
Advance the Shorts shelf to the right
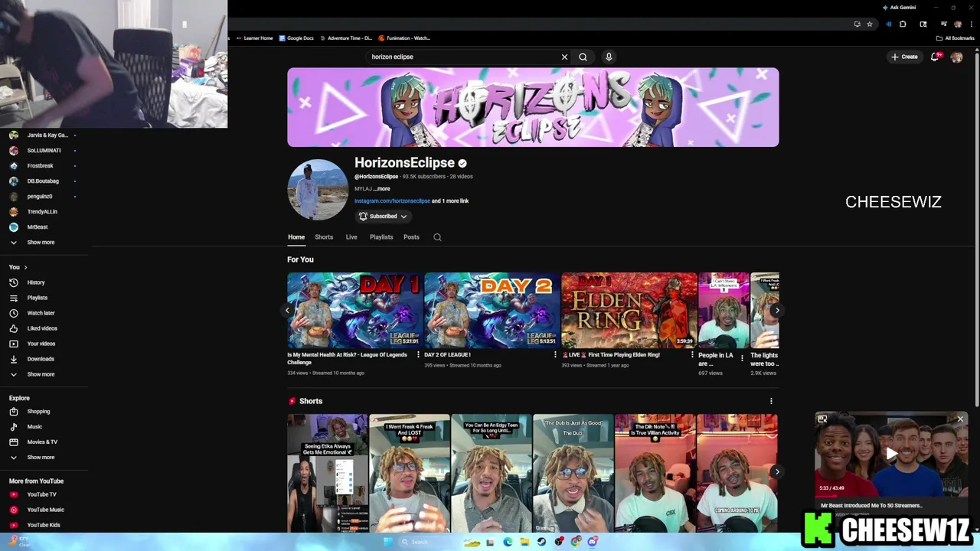click(x=777, y=471)
